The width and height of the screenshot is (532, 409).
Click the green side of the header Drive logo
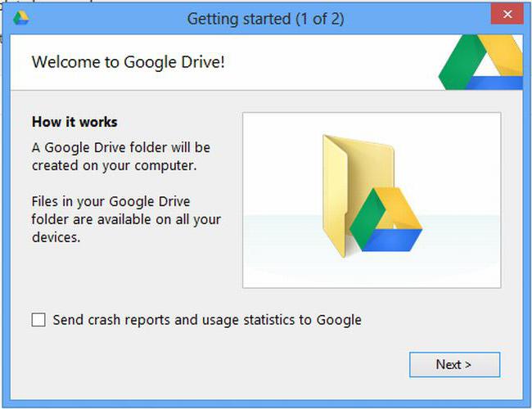[x=461, y=61]
